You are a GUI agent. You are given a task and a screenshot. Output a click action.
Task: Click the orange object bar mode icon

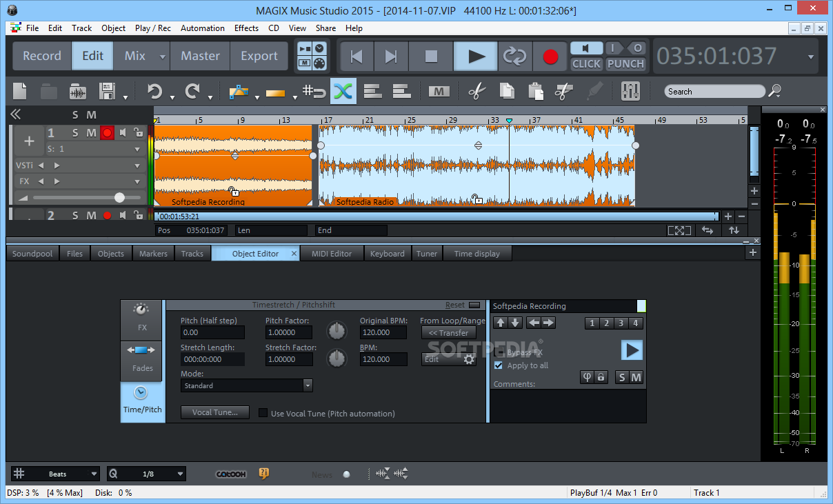(x=276, y=92)
